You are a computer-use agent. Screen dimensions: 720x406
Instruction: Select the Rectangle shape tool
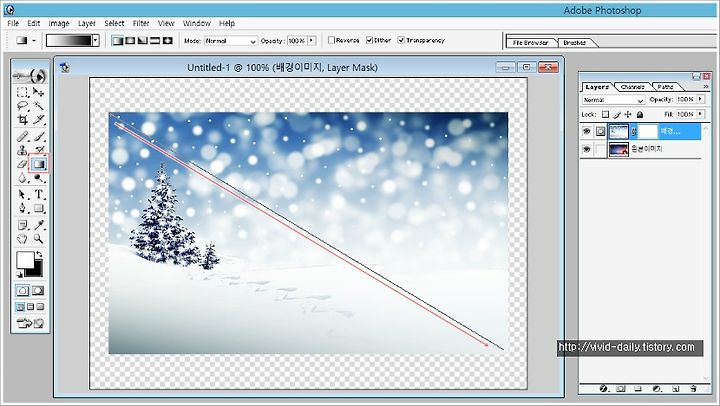coord(39,209)
